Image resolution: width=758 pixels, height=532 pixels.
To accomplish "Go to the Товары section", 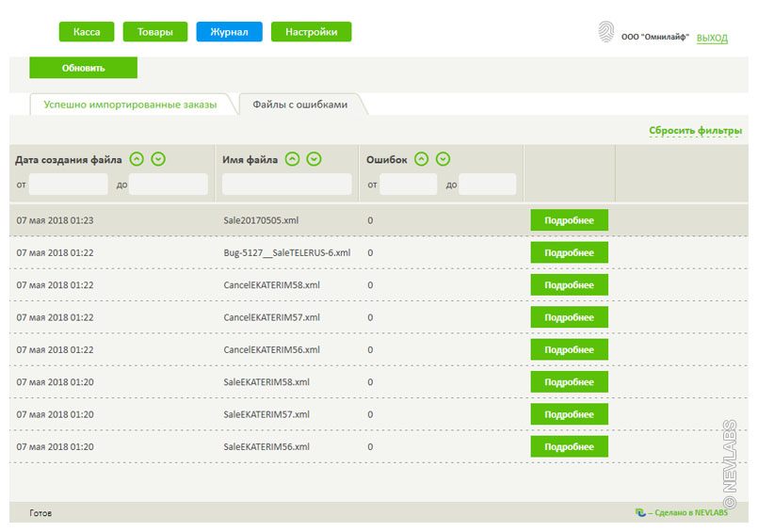I will (155, 32).
